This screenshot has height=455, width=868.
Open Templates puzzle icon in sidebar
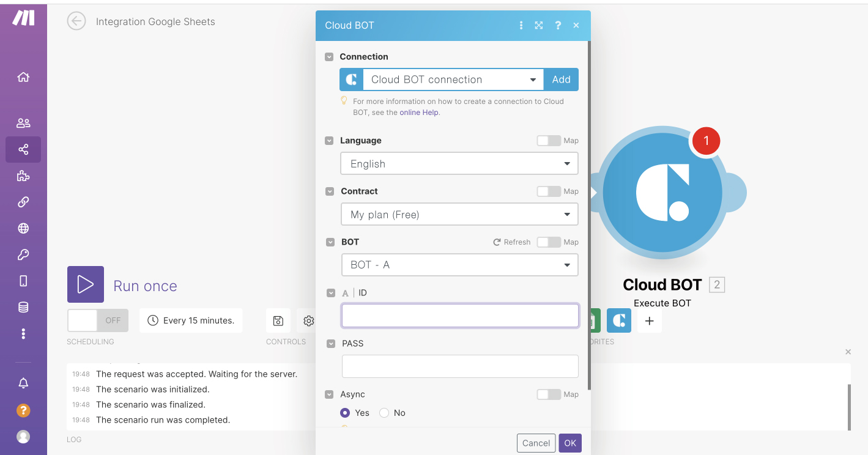23,176
